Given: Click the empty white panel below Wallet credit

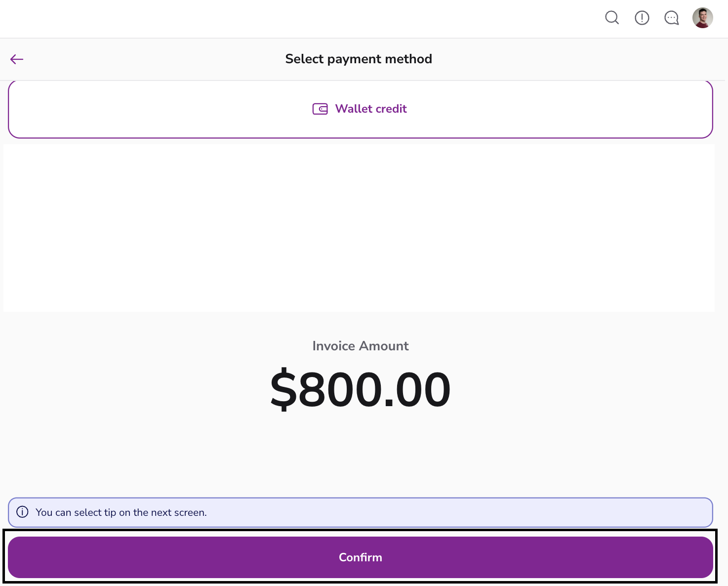Looking at the screenshot, I should click(x=359, y=228).
